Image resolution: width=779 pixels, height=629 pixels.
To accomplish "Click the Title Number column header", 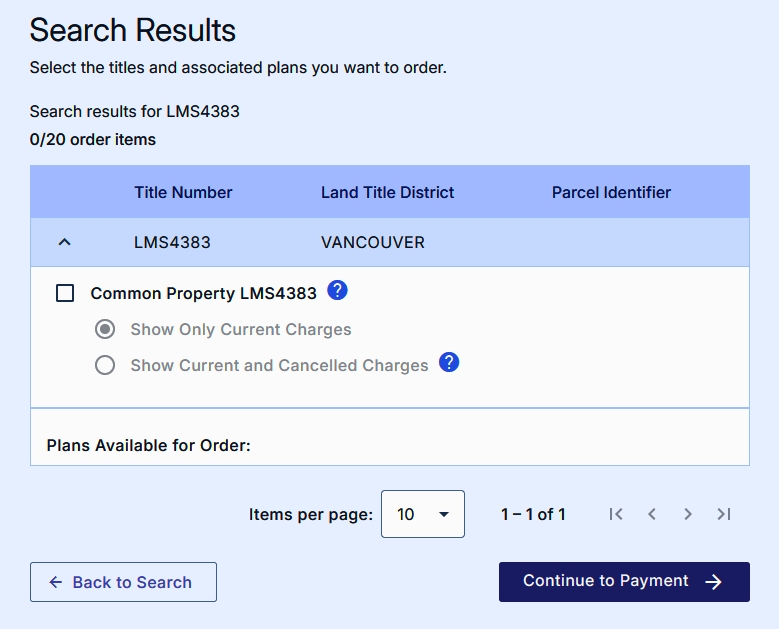I will click(x=183, y=192).
